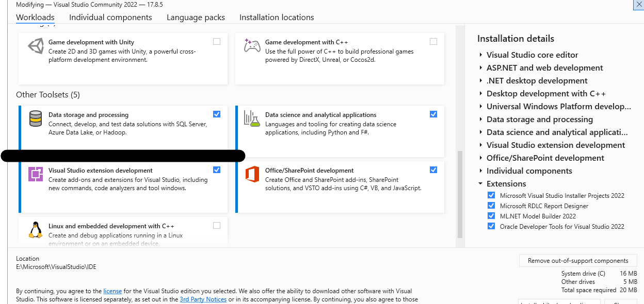Click the 'Total space required 20 MB' text
644x304 pixels.
click(599, 290)
